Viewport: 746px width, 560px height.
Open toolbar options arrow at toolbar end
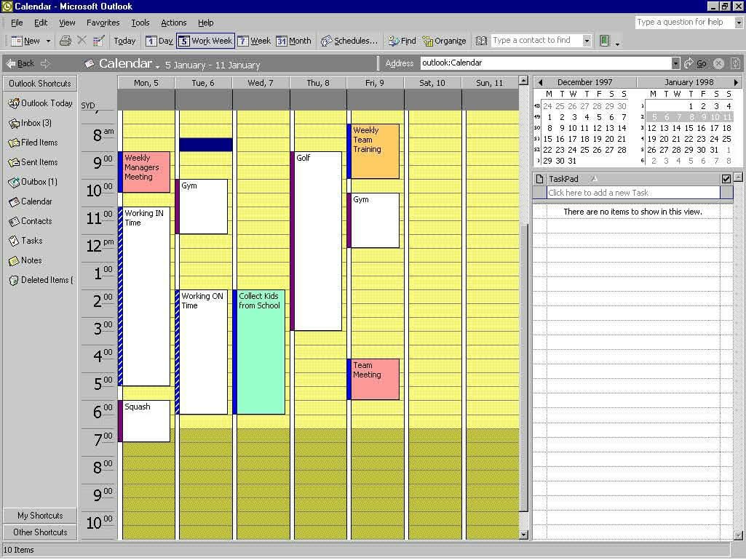618,43
